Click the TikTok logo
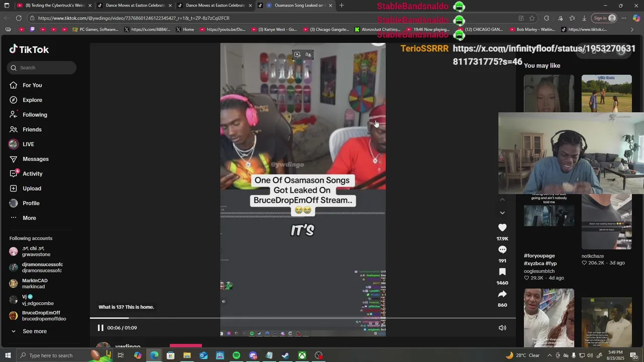 click(29, 49)
